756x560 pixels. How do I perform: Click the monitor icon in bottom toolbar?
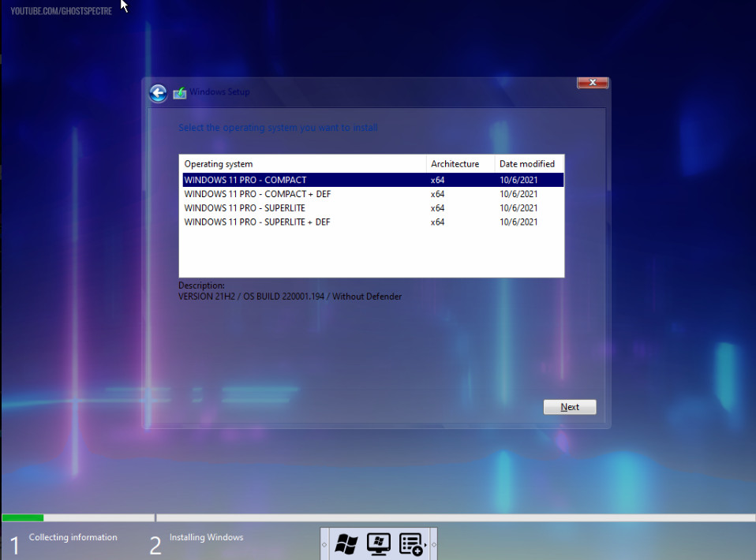pyautogui.click(x=379, y=544)
